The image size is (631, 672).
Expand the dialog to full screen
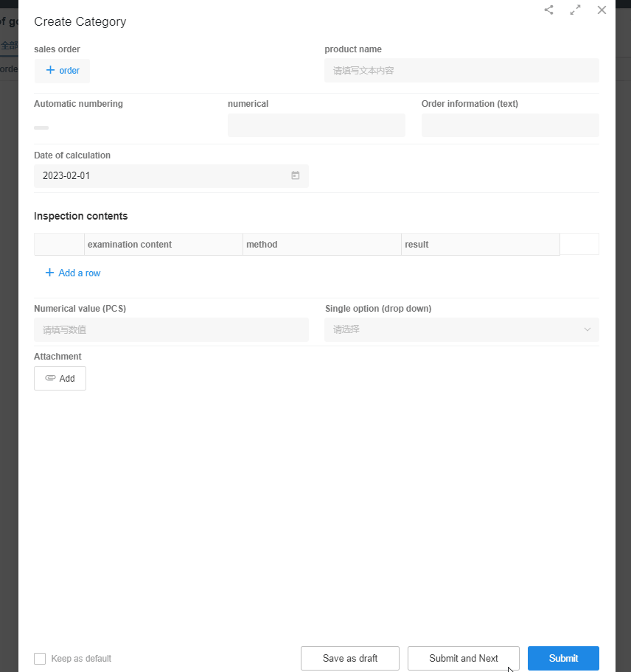pos(575,10)
